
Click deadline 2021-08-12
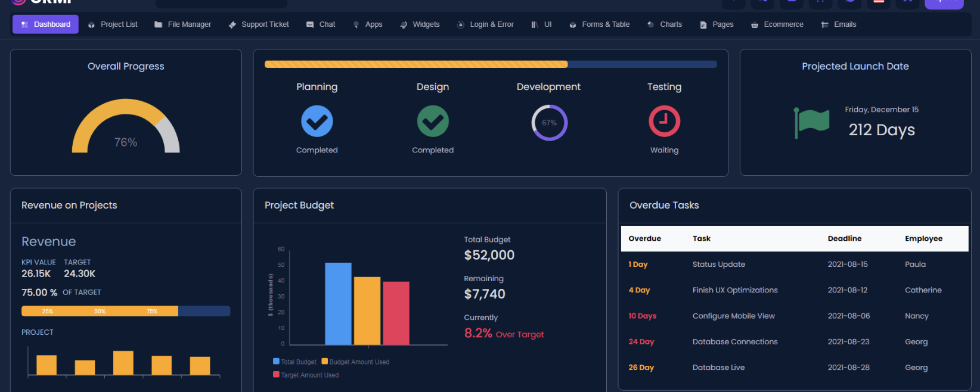pyautogui.click(x=848, y=290)
